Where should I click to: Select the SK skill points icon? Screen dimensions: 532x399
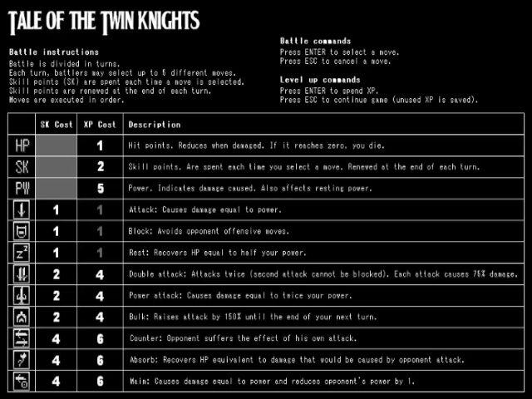coord(22,167)
